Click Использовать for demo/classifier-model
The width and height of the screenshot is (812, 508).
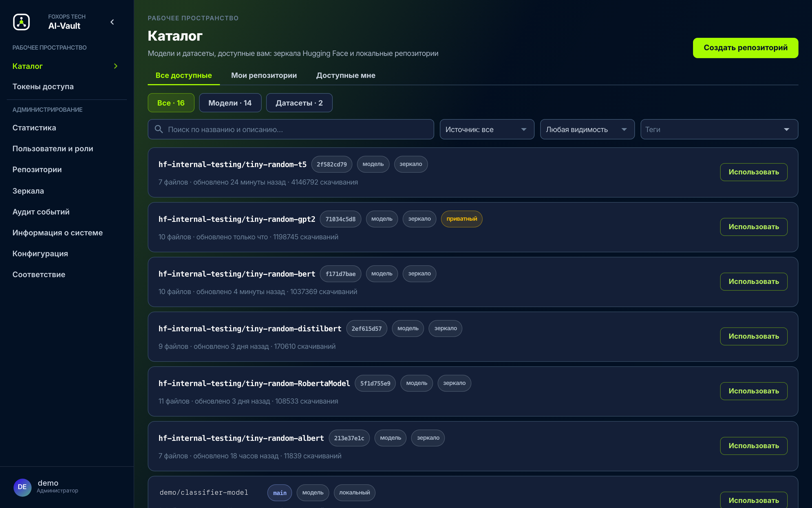(753, 500)
